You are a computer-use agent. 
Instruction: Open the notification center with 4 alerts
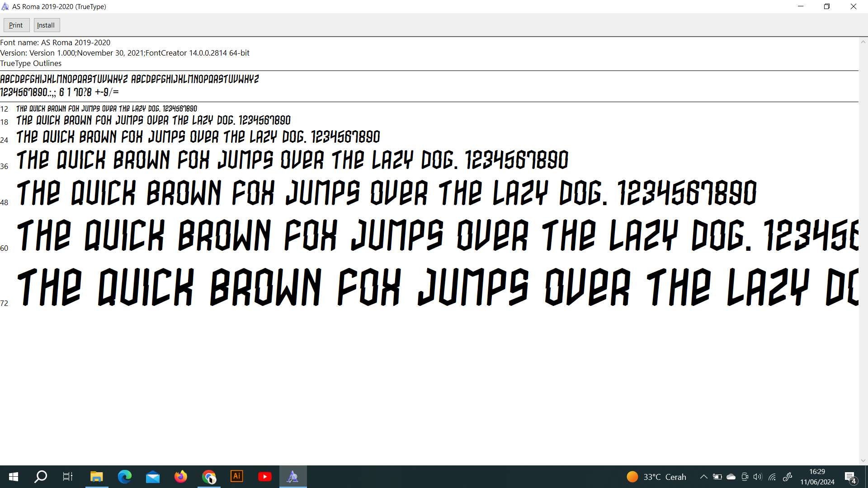[x=850, y=477]
